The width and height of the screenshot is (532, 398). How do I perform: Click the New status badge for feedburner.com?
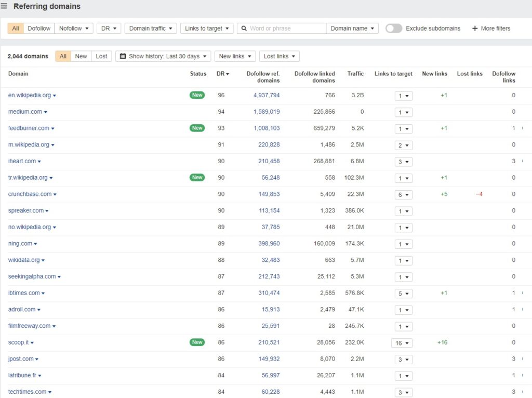click(x=197, y=128)
